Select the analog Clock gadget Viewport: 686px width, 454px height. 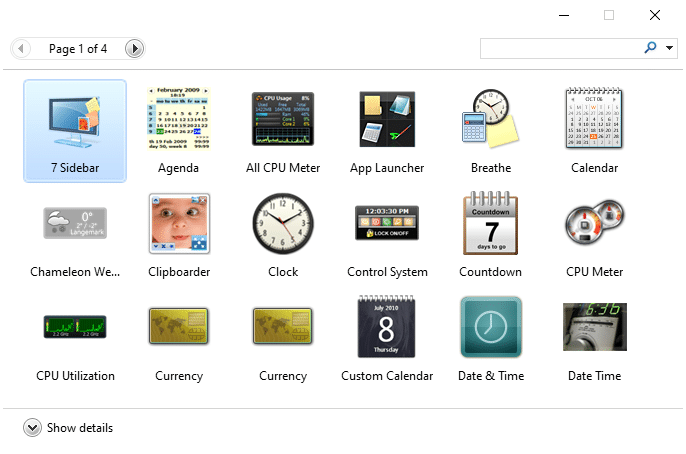283,224
